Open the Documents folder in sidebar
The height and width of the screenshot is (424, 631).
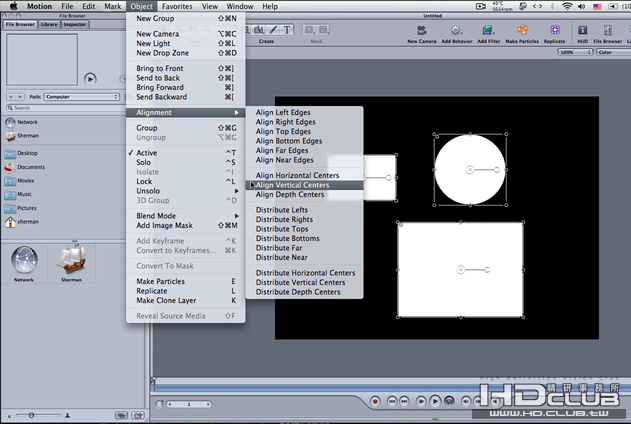click(x=10, y=167)
